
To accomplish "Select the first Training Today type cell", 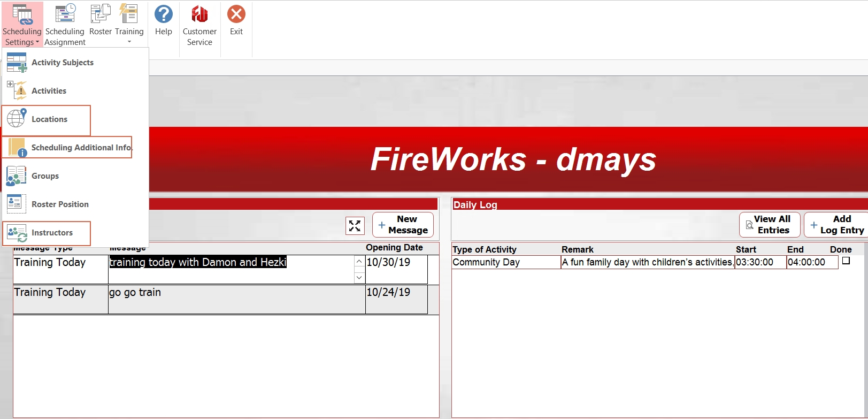I will coord(61,269).
